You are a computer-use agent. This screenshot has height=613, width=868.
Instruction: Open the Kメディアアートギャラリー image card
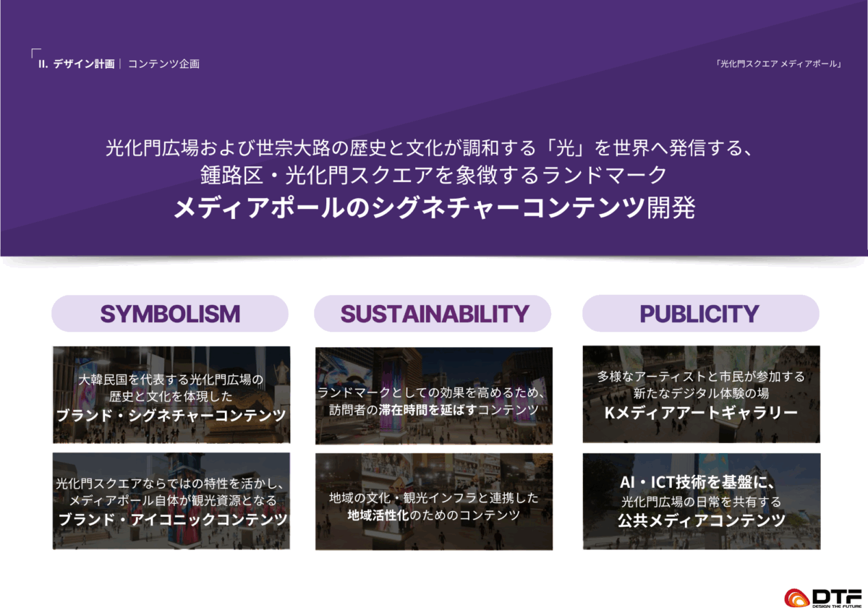click(701, 395)
